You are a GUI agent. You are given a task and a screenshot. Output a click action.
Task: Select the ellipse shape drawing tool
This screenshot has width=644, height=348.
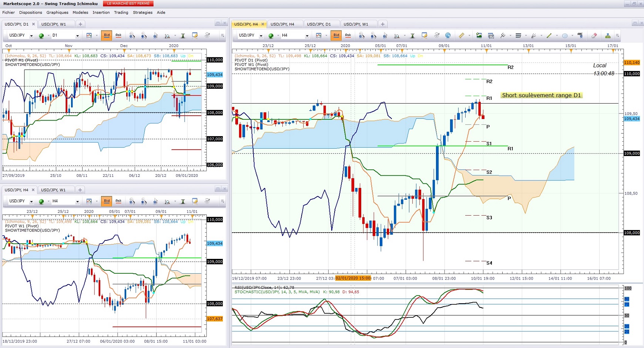pyautogui.click(x=565, y=36)
